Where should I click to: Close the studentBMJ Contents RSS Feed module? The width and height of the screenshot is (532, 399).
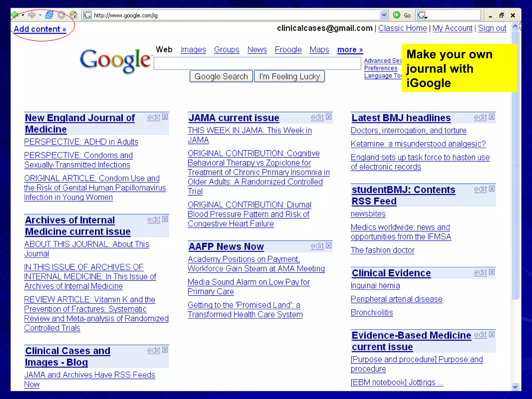pyautogui.click(x=491, y=189)
